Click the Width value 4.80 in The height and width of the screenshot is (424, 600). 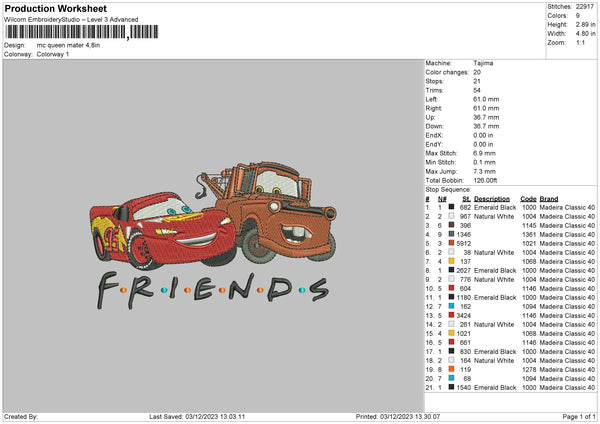[x=585, y=34]
